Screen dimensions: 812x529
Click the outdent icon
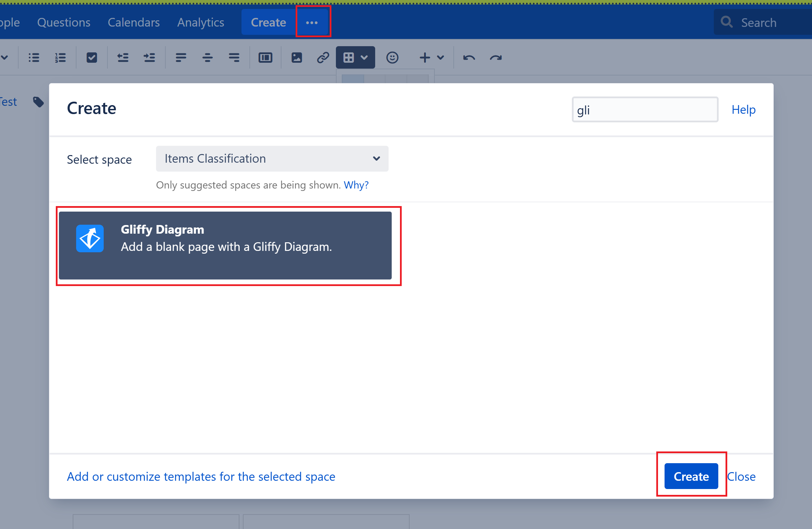click(x=123, y=58)
